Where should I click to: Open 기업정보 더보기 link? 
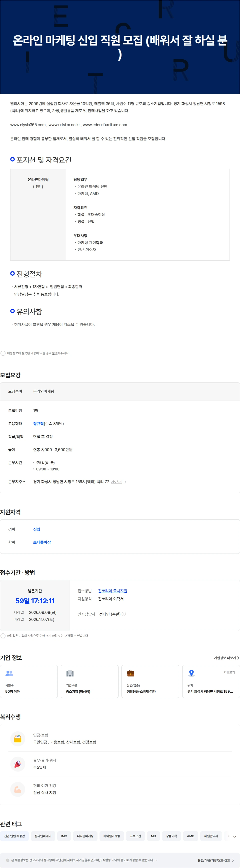click(226, 658)
